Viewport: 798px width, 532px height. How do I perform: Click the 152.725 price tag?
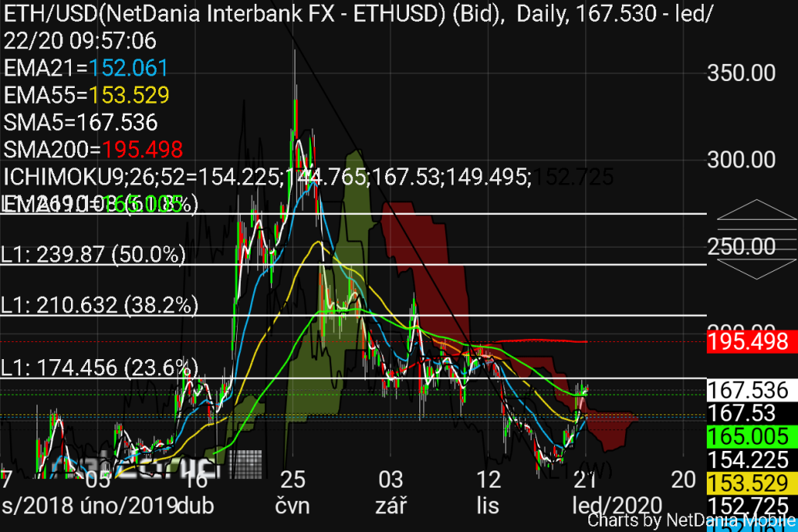click(x=752, y=506)
